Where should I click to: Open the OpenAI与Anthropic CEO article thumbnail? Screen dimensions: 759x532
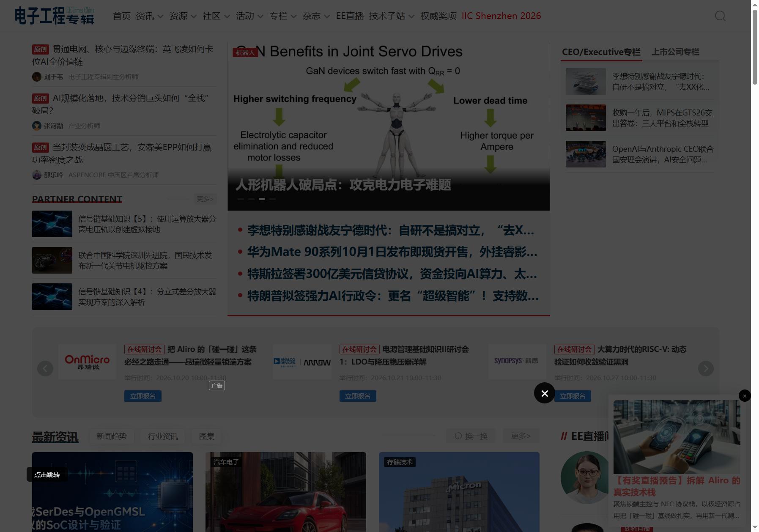(x=586, y=154)
